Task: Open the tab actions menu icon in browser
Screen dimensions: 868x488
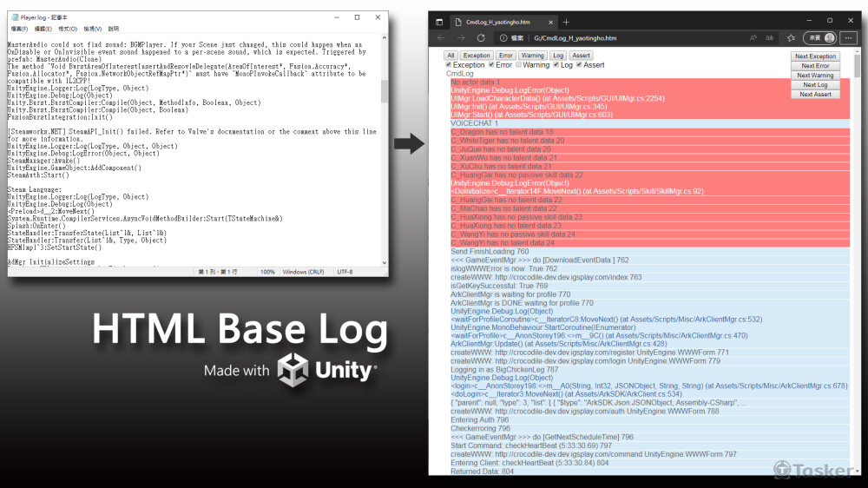Action: coord(439,23)
